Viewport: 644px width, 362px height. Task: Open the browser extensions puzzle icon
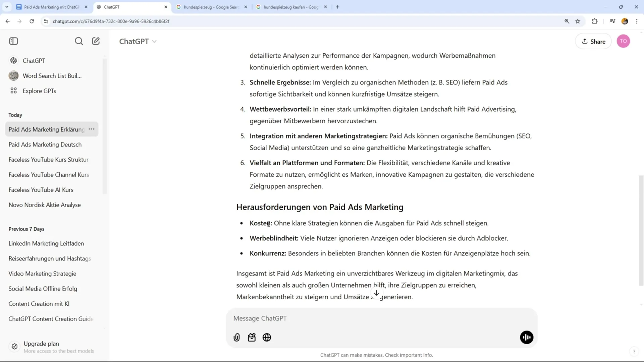595,21
